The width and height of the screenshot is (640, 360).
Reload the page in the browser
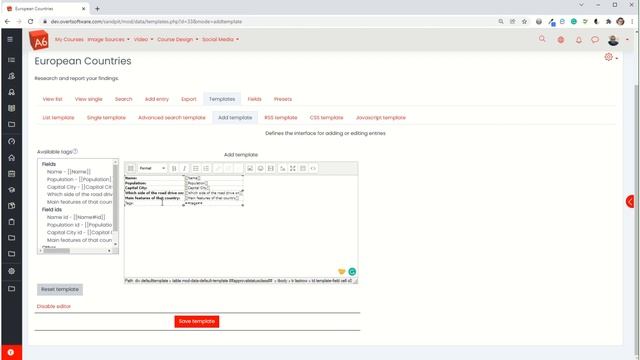click(31, 22)
